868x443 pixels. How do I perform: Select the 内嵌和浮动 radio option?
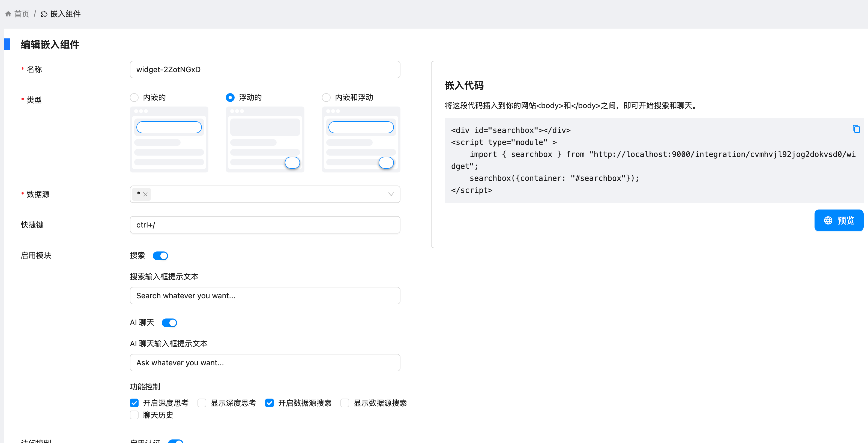[326, 98]
